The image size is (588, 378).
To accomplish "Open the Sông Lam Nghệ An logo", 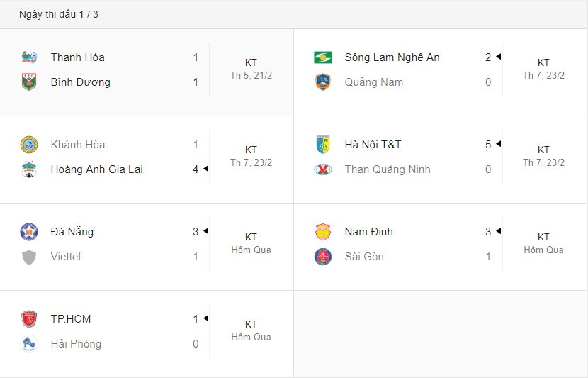I will [322, 57].
